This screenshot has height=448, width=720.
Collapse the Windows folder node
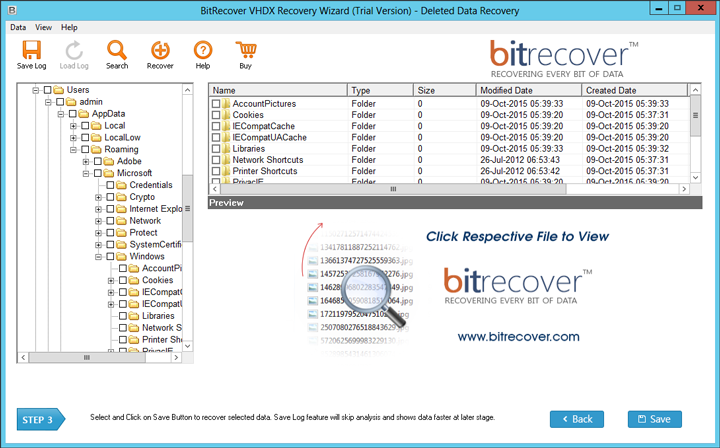[98, 257]
